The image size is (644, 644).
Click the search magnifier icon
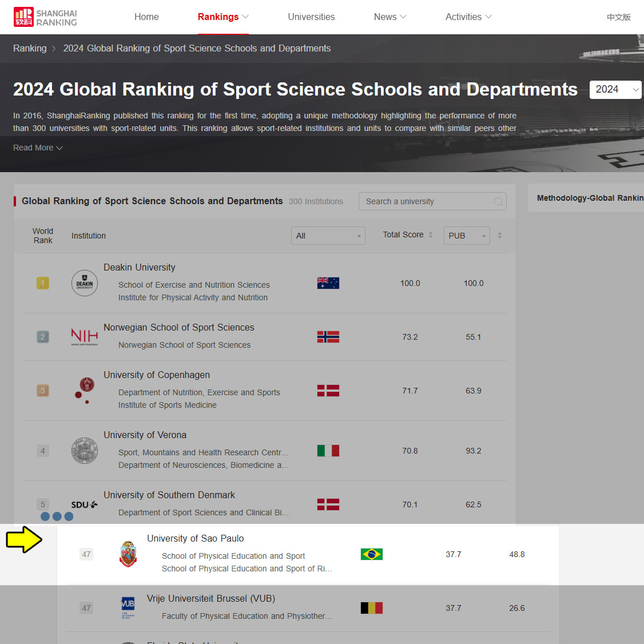pos(498,202)
